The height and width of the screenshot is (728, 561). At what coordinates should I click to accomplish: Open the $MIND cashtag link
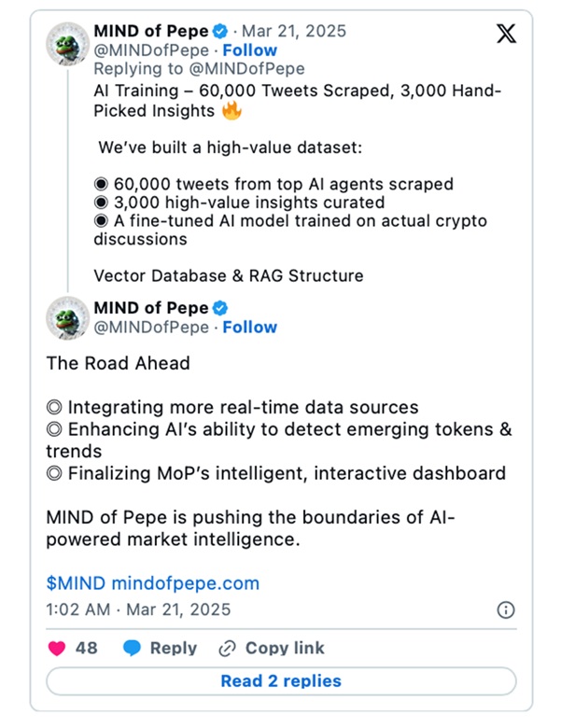tap(76, 583)
